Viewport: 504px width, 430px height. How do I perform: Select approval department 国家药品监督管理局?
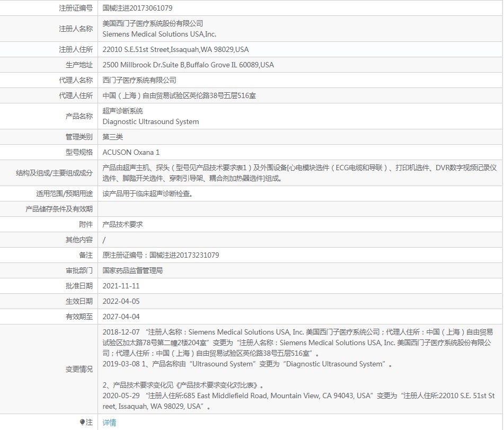pos(132,270)
